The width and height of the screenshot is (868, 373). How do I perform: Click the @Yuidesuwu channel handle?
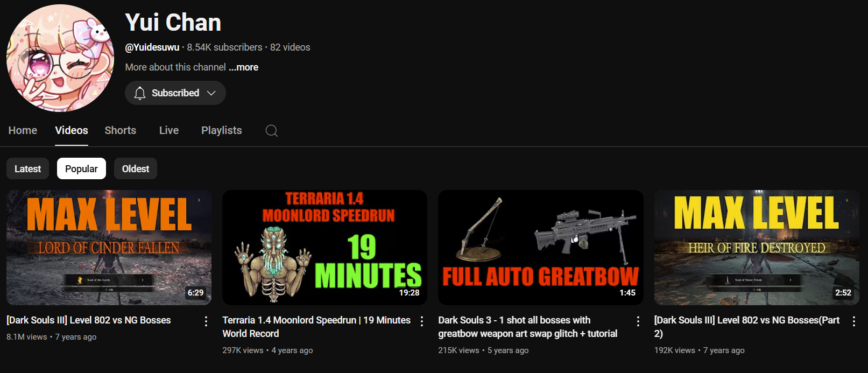152,47
